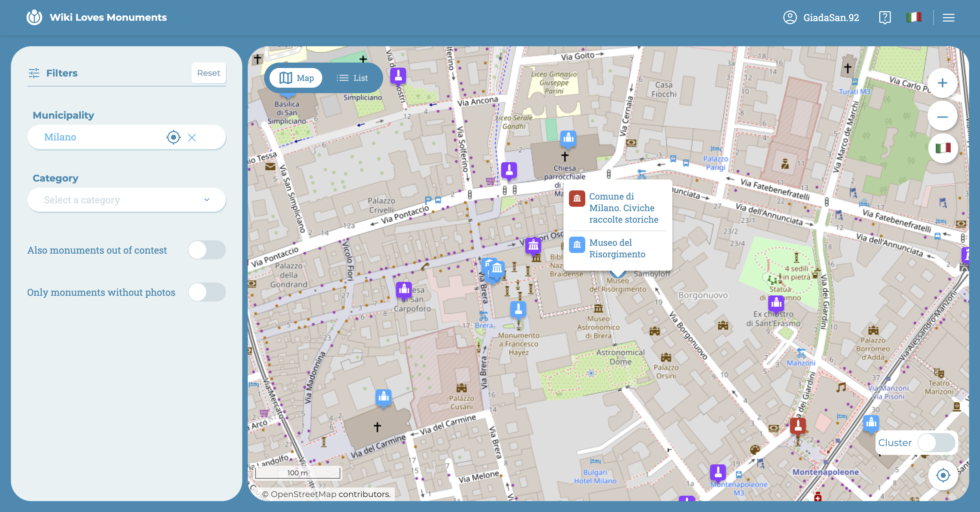
Task: Clear the Milano municipality with X icon
Action: tap(192, 138)
